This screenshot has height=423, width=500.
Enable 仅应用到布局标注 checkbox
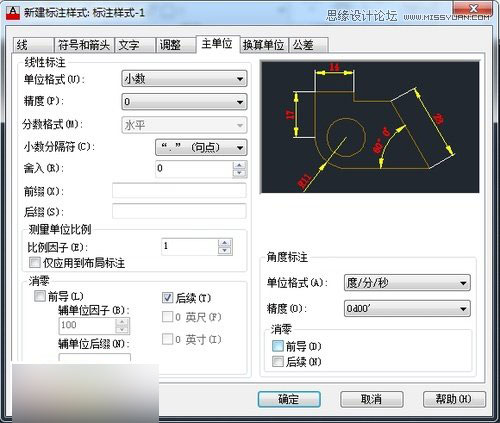tap(35, 263)
